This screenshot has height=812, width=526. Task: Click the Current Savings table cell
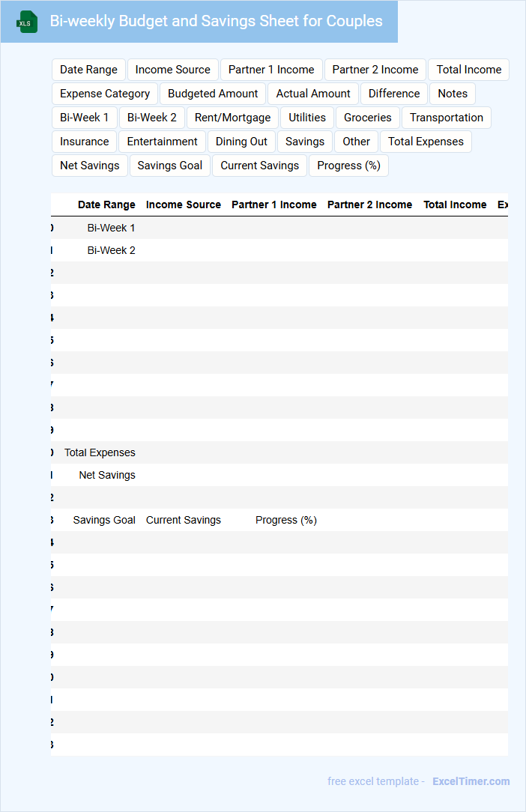click(183, 520)
